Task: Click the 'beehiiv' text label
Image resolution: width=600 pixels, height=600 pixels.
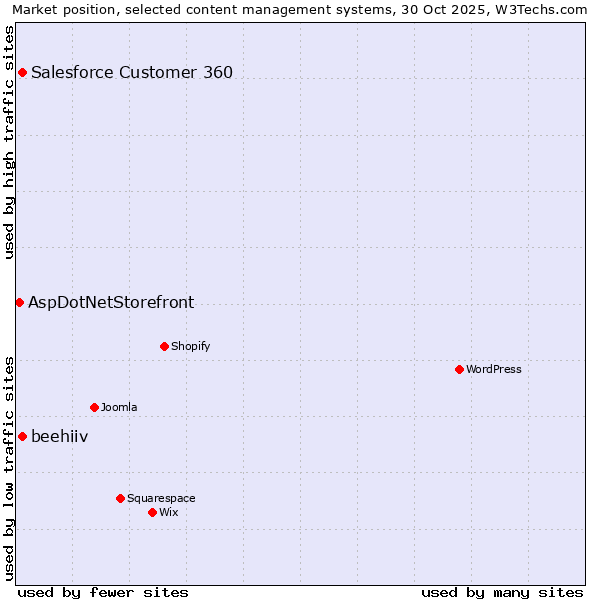Action: [60, 436]
